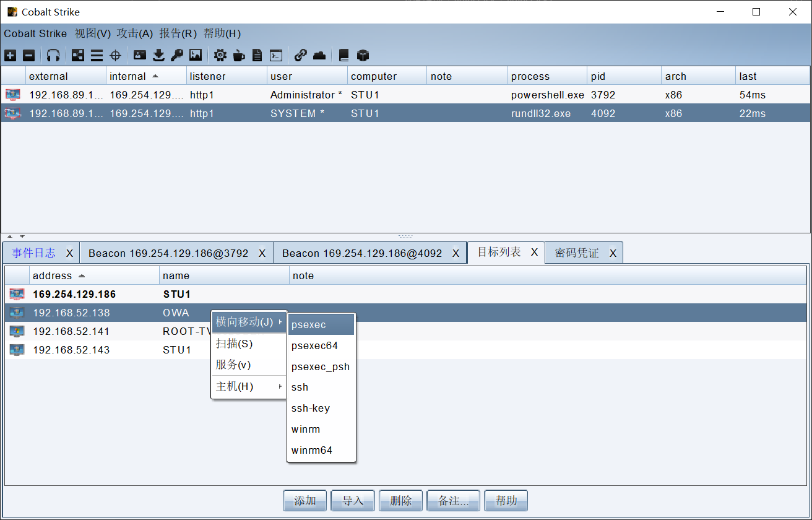Choose psexec_psh from the submenu
Viewport: 812px width, 520px height.
pyautogui.click(x=321, y=366)
